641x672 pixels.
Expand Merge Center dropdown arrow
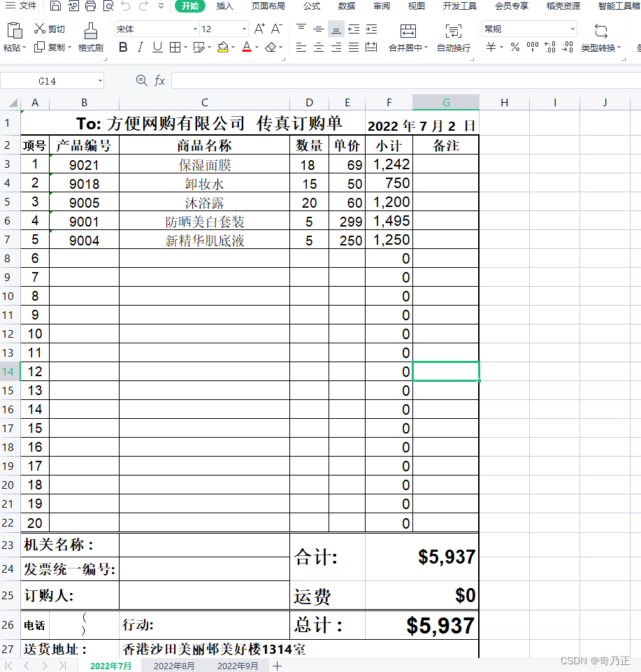(426, 48)
